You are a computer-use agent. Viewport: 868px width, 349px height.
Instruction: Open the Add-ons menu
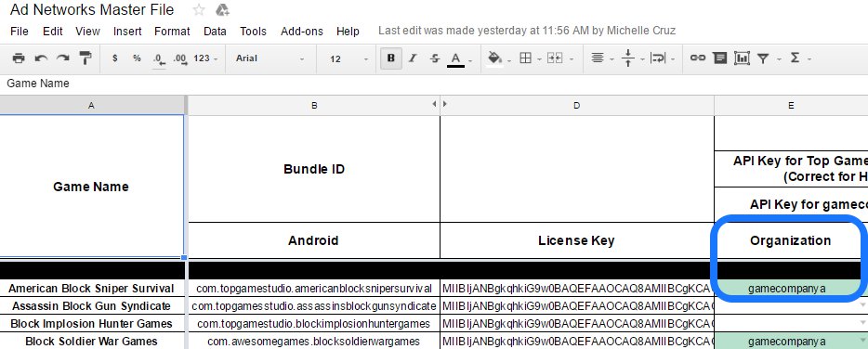(x=302, y=32)
